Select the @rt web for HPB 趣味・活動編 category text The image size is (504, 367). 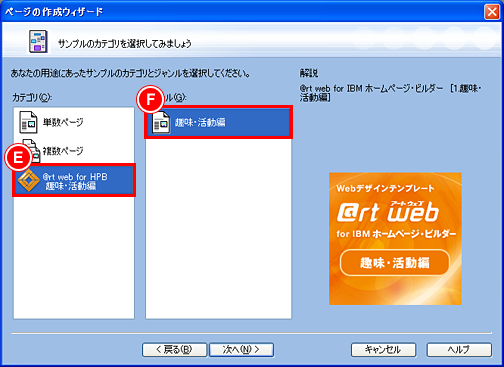[x=75, y=181]
